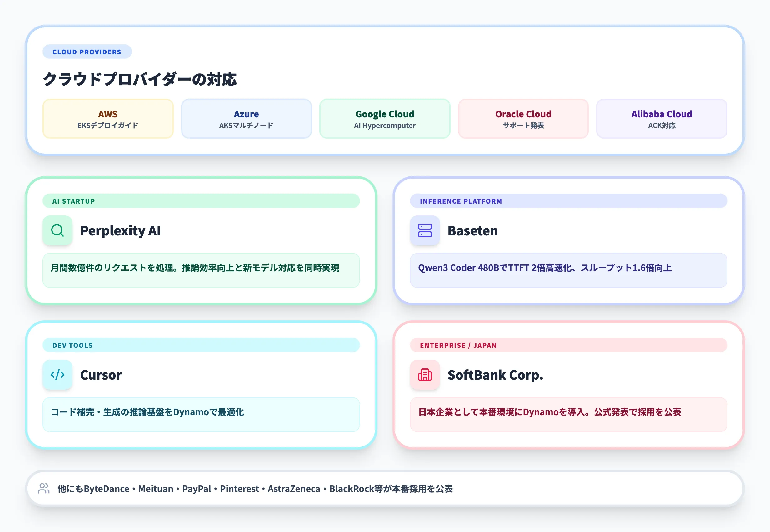This screenshot has width=770, height=532.
Task: Click the CLOUD PROVIDERS badge label
Action: 87,52
